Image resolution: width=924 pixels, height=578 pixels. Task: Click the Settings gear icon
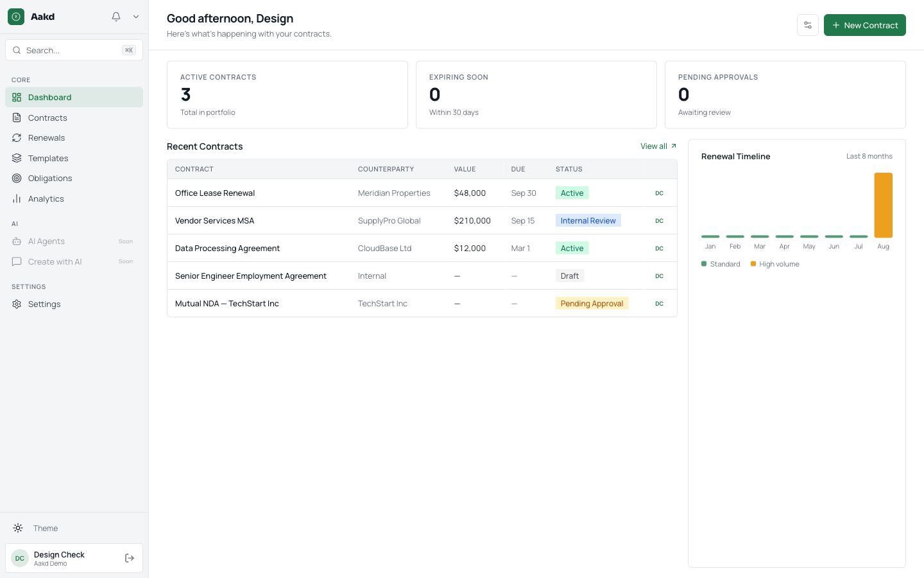pyautogui.click(x=17, y=304)
